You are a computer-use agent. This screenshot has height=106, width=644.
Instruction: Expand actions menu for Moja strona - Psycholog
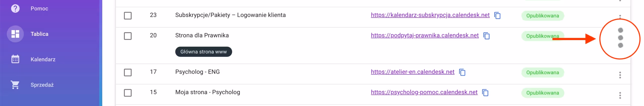(620, 95)
